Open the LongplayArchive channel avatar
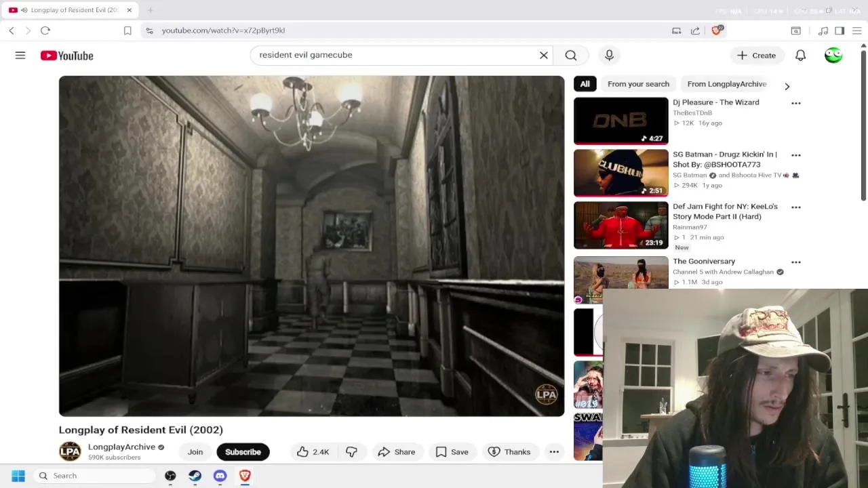The height and width of the screenshot is (488, 868). [70, 451]
